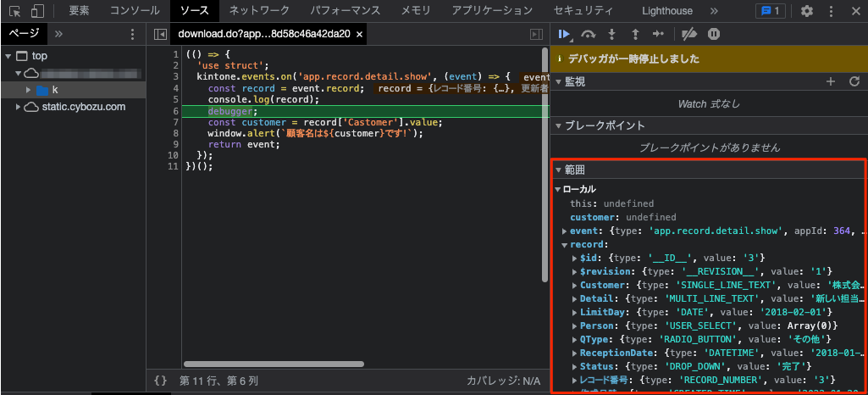Open the DevTools three-dot customize menu

[x=831, y=10]
